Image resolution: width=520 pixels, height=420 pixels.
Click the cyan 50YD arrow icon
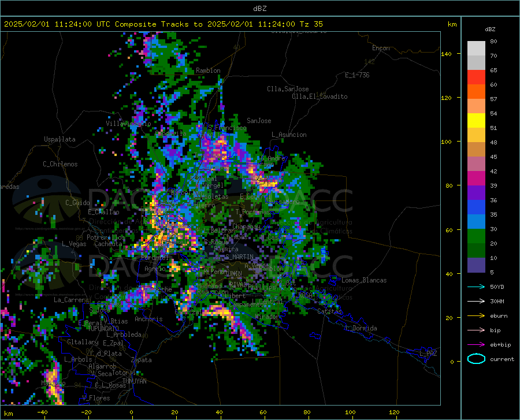pos(476,287)
